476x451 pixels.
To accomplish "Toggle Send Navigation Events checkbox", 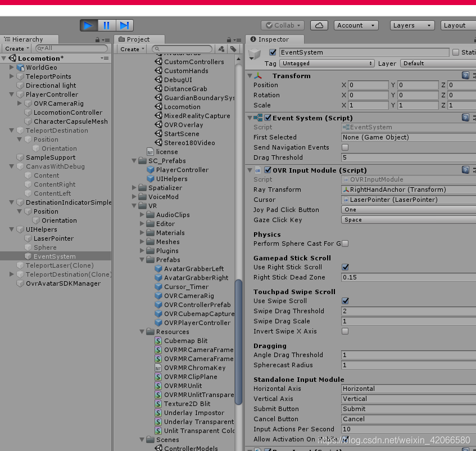I will [x=345, y=147].
